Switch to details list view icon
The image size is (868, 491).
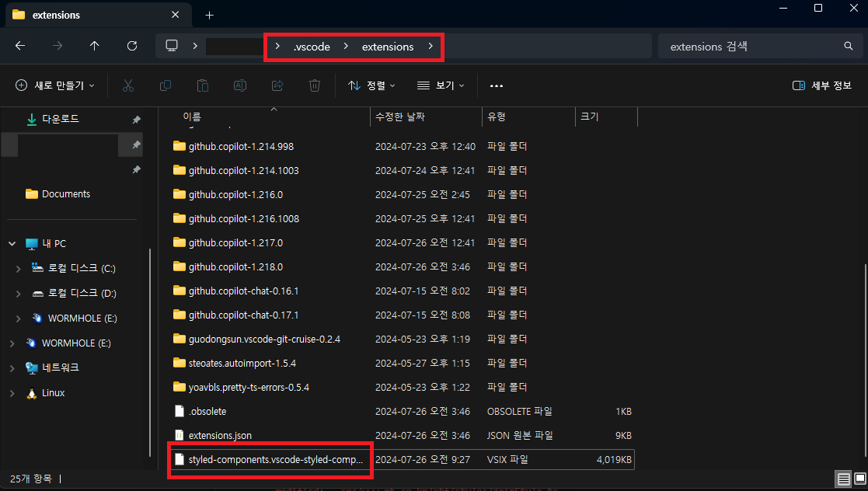coord(843,479)
